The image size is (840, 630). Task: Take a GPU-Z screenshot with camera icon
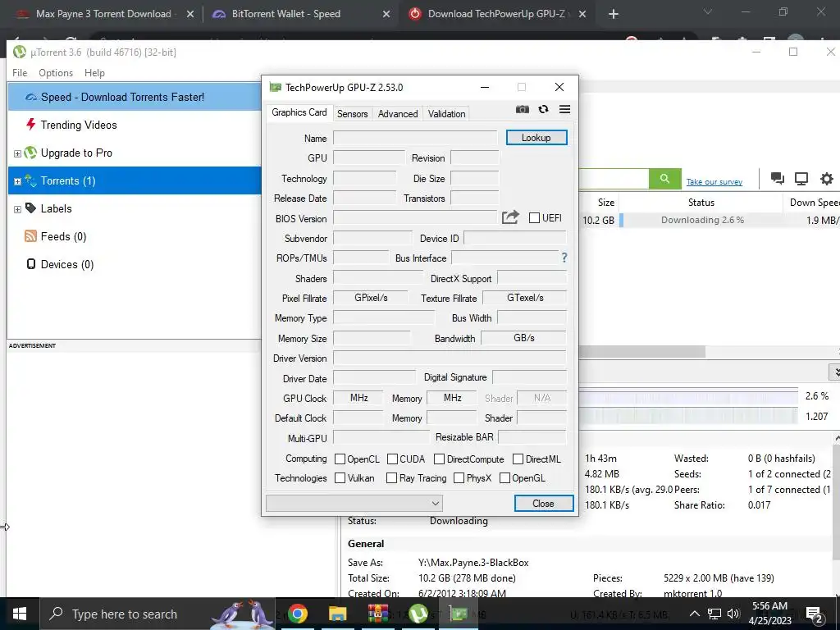click(x=523, y=109)
